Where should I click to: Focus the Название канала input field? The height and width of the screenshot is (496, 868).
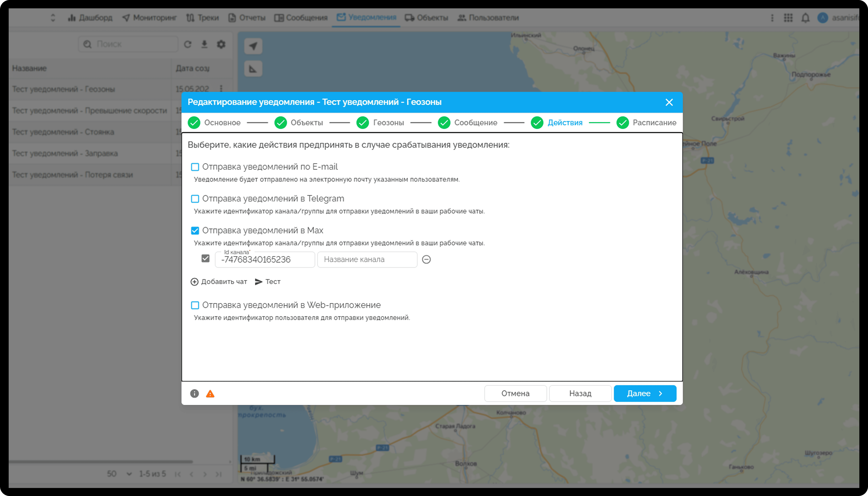(x=367, y=260)
